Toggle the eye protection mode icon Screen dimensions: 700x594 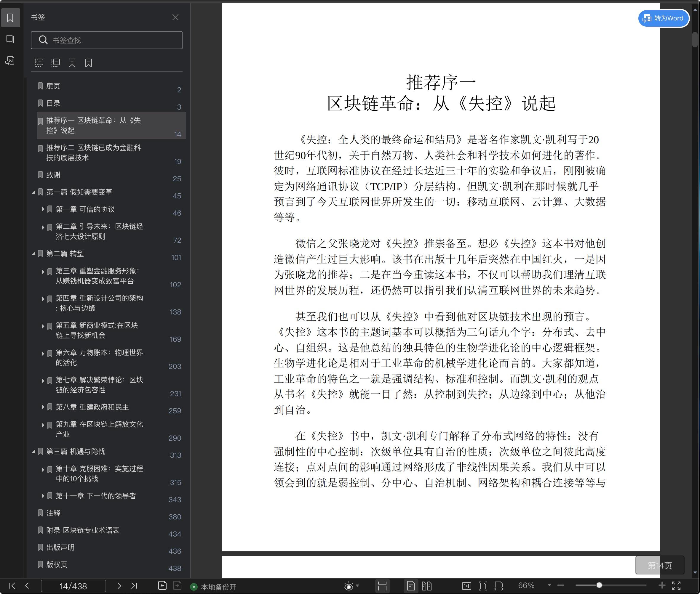[349, 586]
